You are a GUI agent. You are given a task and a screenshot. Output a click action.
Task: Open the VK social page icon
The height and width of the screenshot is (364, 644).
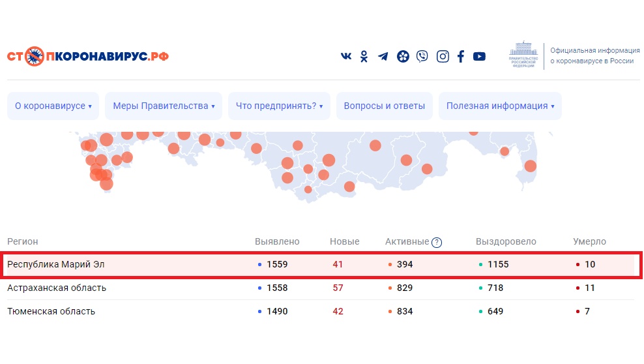346,56
